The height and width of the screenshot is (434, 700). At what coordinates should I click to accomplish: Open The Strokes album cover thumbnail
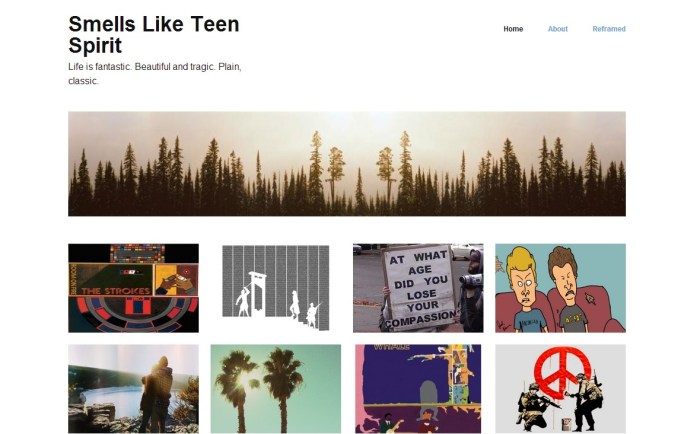133,288
